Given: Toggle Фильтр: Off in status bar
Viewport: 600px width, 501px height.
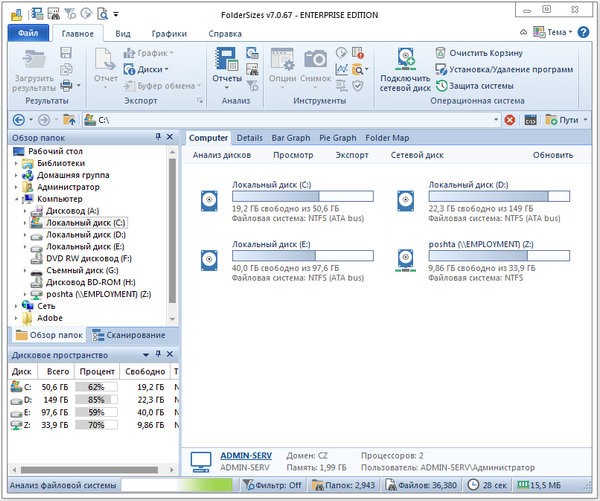Looking at the screenshot, I should point(273,486).
